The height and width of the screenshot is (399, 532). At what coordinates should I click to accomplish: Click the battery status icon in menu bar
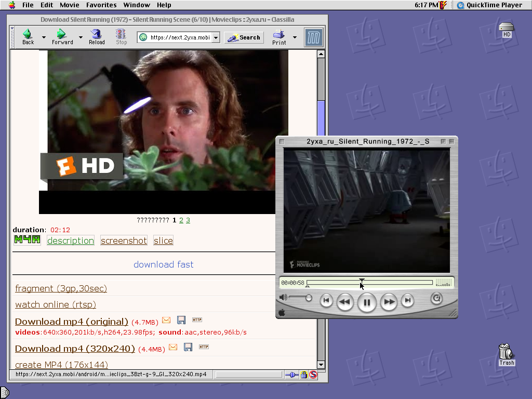443,5
